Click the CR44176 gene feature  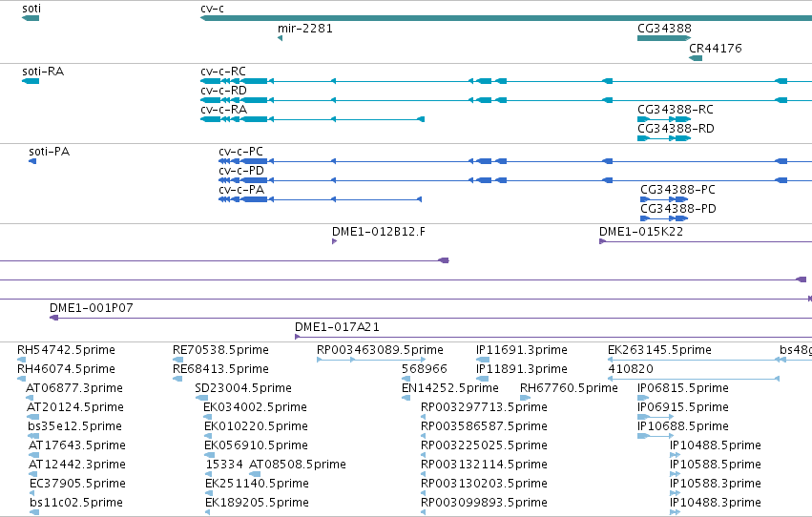point(696,58)
